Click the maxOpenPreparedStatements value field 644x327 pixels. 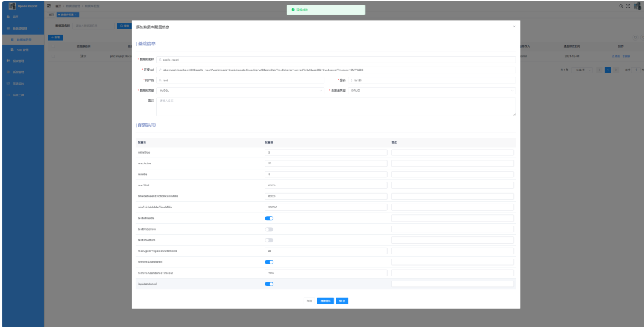tap(326, 251)
